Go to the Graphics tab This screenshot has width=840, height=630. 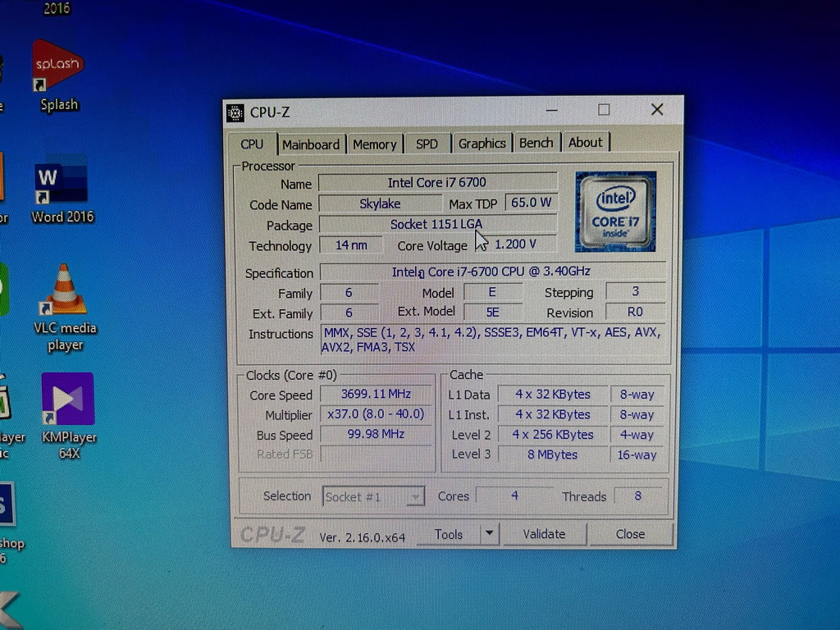(x=482, y=144)
